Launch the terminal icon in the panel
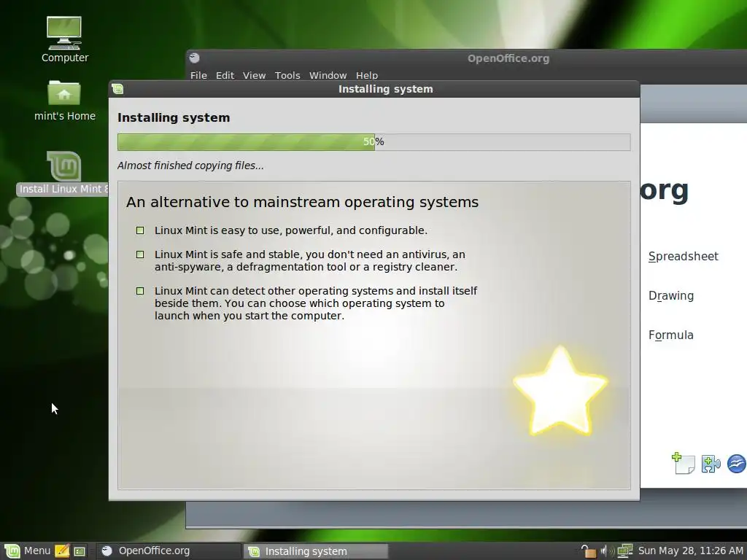Image resolution: width=747 pixels, height=560 pixels. click(80, 551)
